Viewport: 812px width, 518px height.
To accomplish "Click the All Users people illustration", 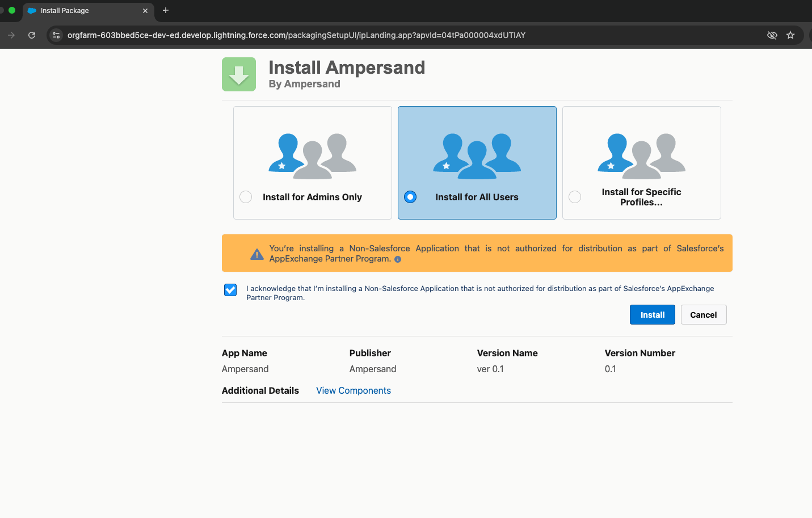I will pos(477,156).
